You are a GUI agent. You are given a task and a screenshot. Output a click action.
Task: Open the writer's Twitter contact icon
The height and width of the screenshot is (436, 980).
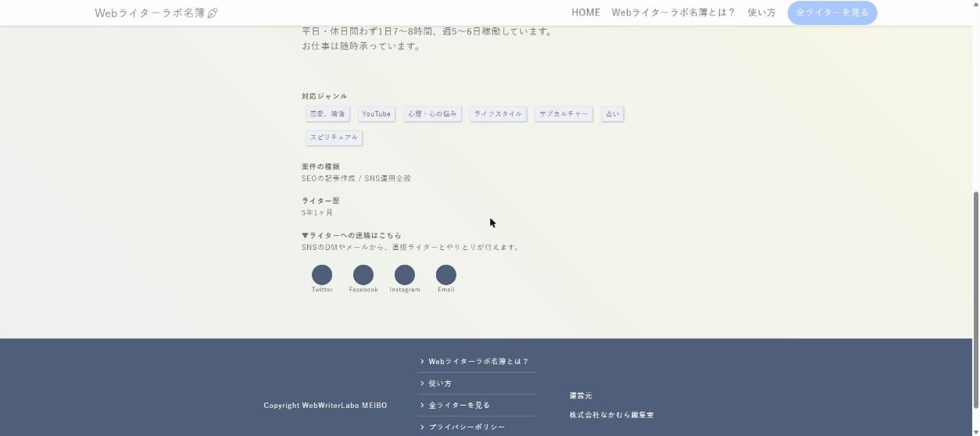click(322, 275)
